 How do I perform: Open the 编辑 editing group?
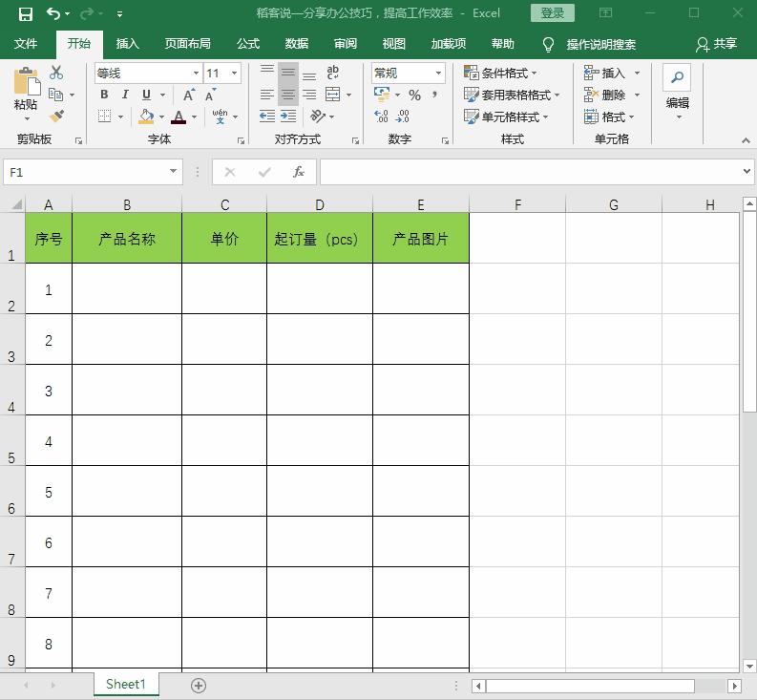[x=678, y=92]
